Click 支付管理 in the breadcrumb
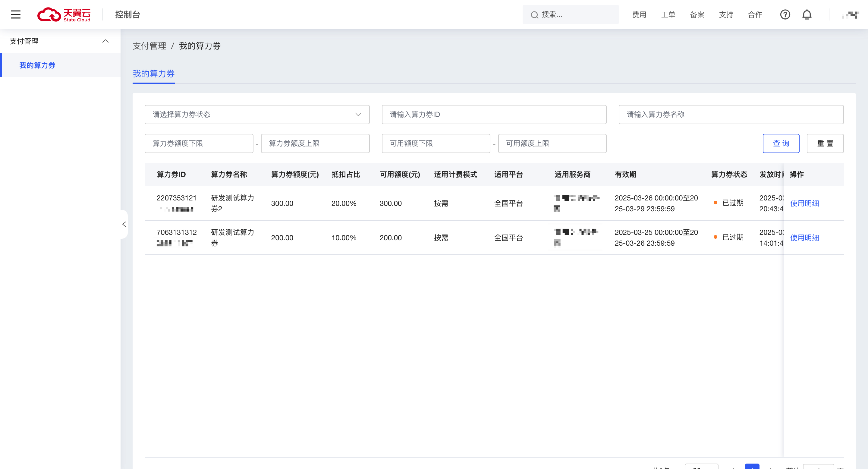Image resolution: width=868 pixels, height=469 pixels. tap(149, 46)
